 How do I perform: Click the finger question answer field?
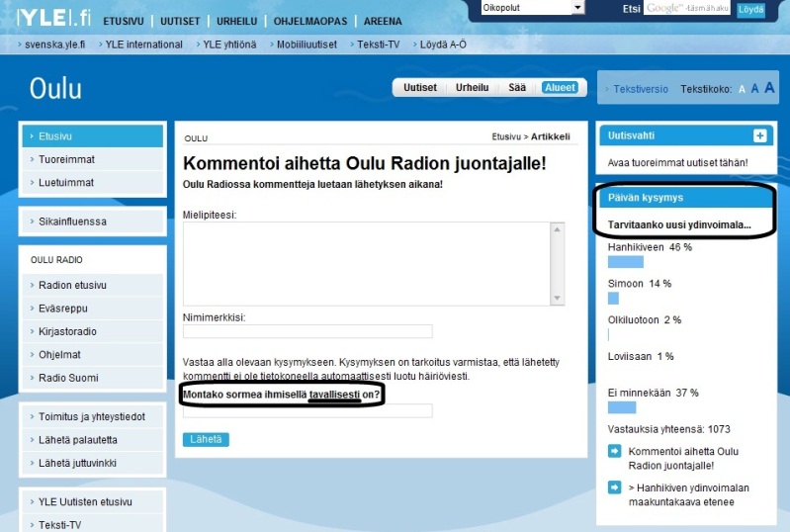pyautogui.click(x=307, y=411)
